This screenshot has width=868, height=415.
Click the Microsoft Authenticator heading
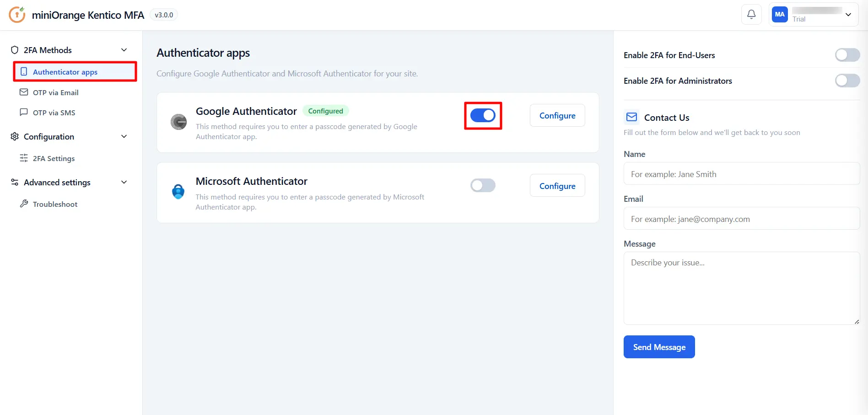click(251, 181)
